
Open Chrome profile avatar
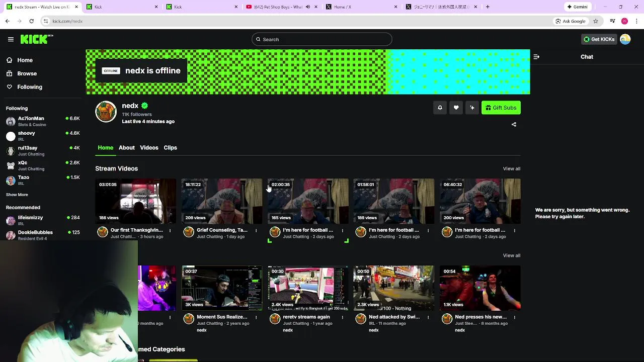(624, 21)
